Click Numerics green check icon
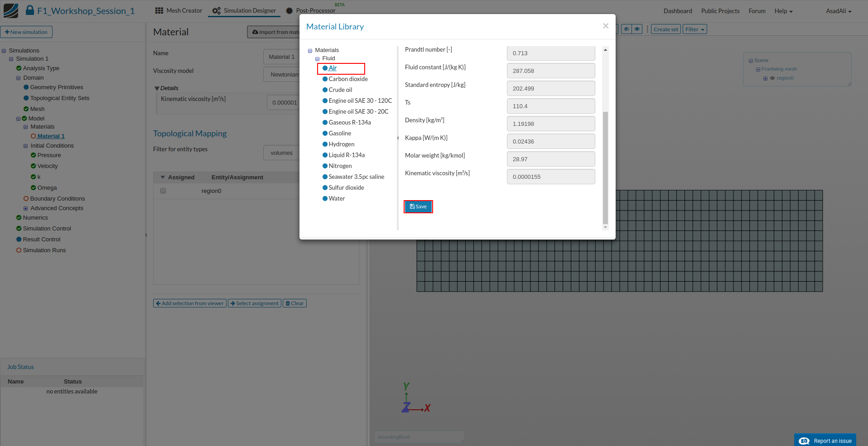This screenshot has width=868, height=446. pyautogui.click(x=19, y=218)
